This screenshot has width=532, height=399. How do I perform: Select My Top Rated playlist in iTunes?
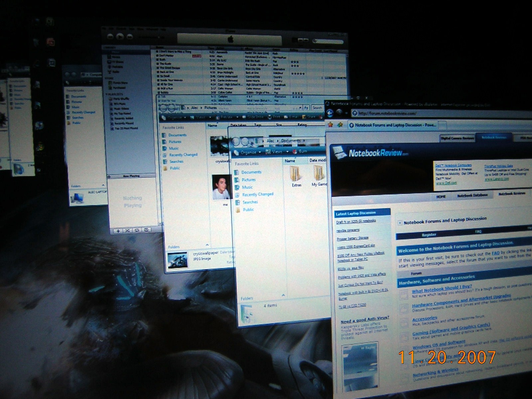[120, 113]
